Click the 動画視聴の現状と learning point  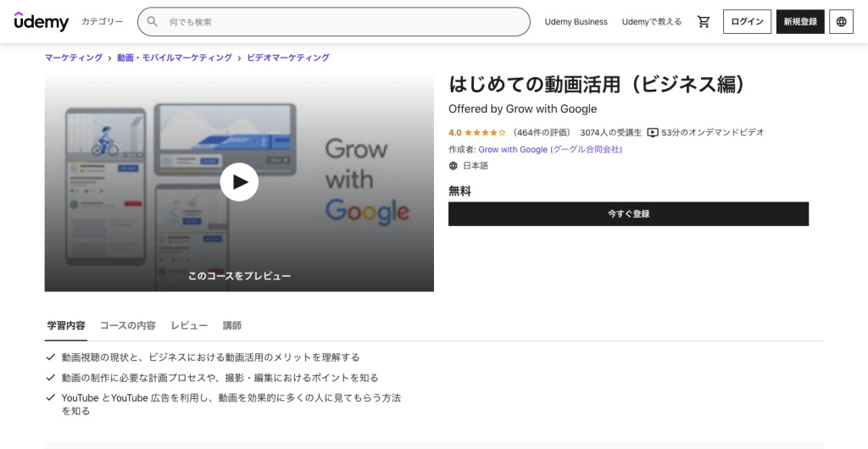tap(211, 358)
